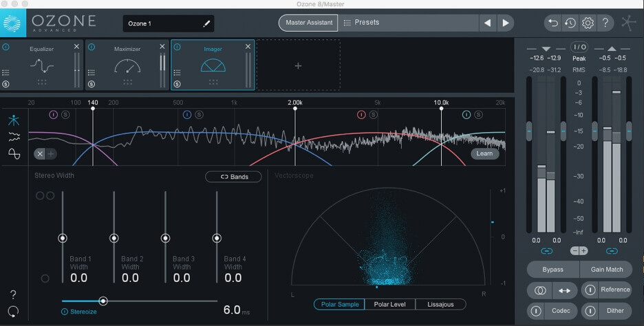Open Imager help question mark at bottom-left

click(x=13, y=294)
